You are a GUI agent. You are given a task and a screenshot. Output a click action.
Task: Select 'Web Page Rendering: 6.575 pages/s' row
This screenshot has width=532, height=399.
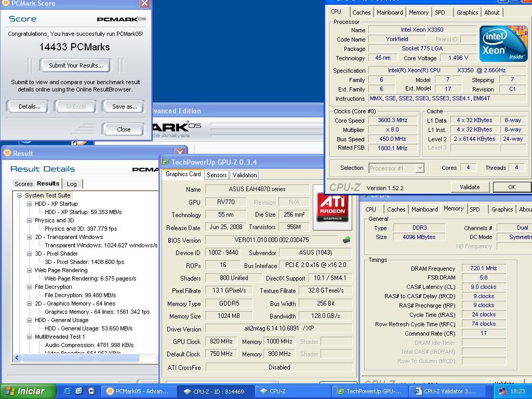(x=90, y=278)
